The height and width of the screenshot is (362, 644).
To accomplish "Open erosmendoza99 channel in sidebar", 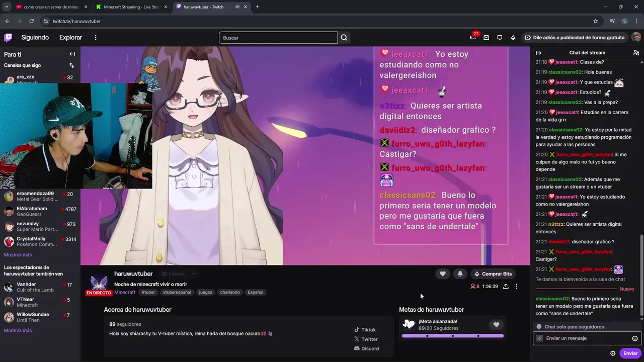I will pos(40,196).
